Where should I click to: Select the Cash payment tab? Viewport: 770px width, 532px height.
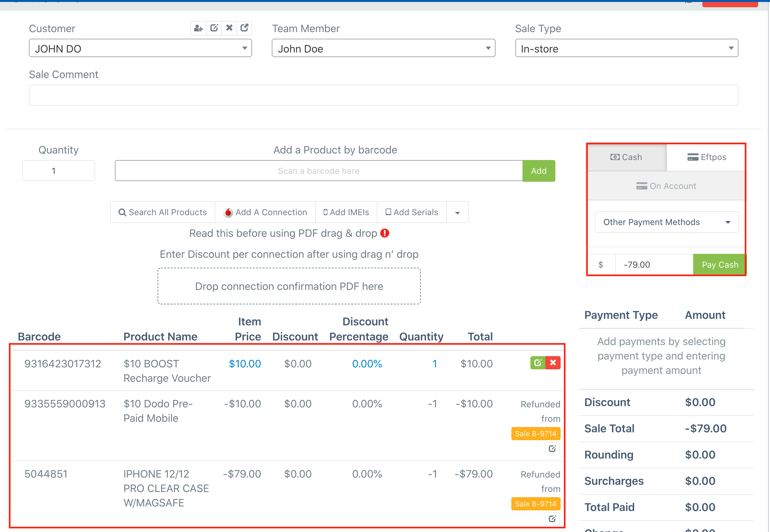click(x=626, y=157)
